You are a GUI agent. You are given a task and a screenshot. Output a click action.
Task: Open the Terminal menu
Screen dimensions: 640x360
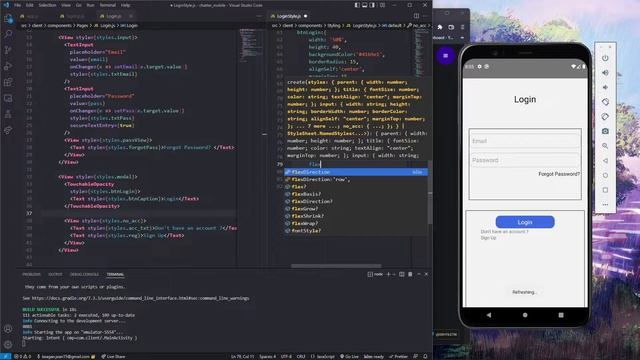pyautogui.click(x=108, y=5)
